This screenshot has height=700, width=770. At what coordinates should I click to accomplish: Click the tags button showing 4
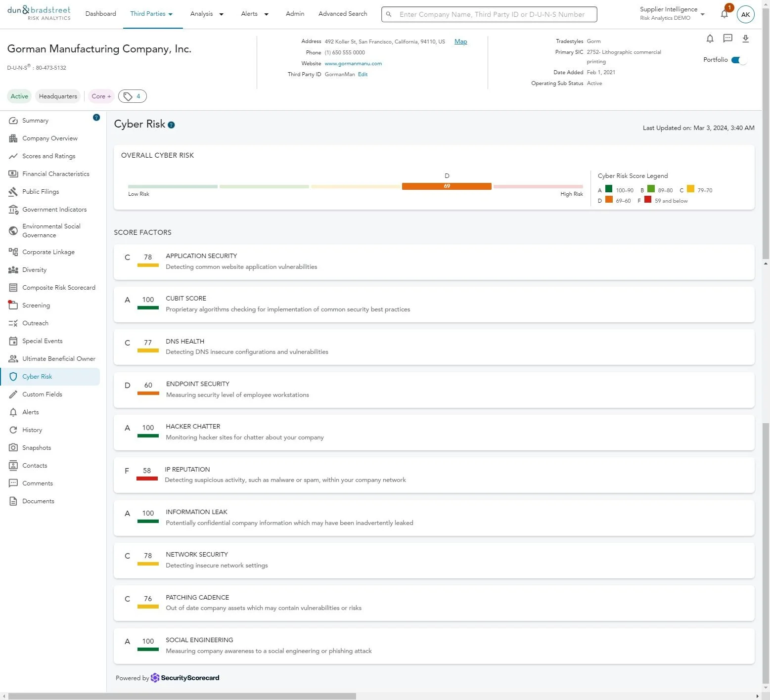pyautogui.click(x=133, y=96)
